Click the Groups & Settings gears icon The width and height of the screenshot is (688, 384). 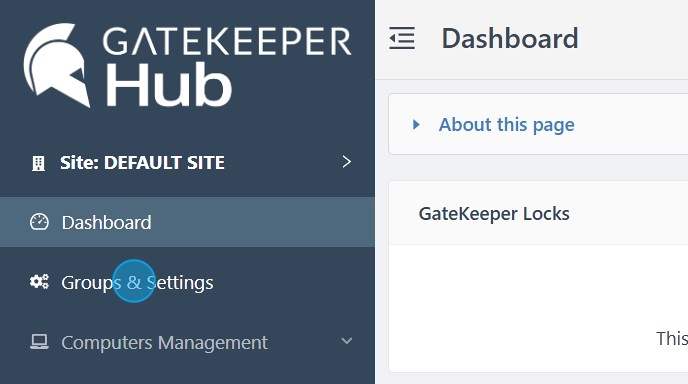pos(39,281)
